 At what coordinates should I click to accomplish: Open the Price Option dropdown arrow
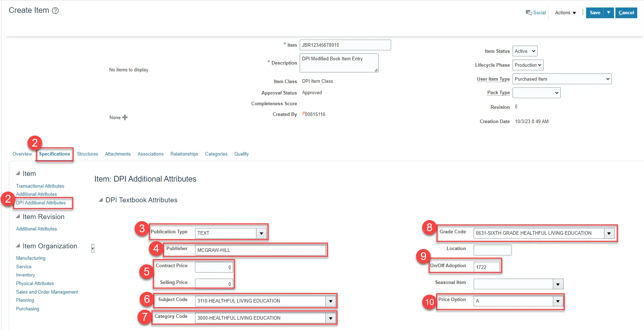coord(558,301)
